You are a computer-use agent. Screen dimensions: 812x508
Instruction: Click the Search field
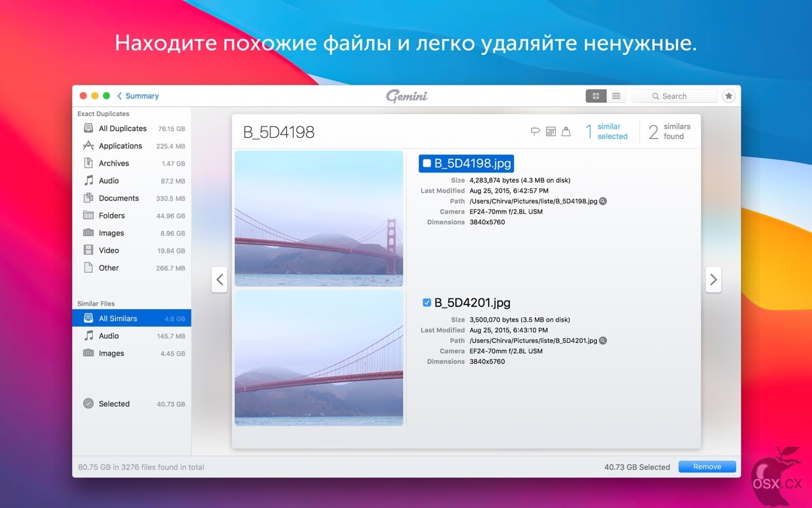[x=674, y=96]
